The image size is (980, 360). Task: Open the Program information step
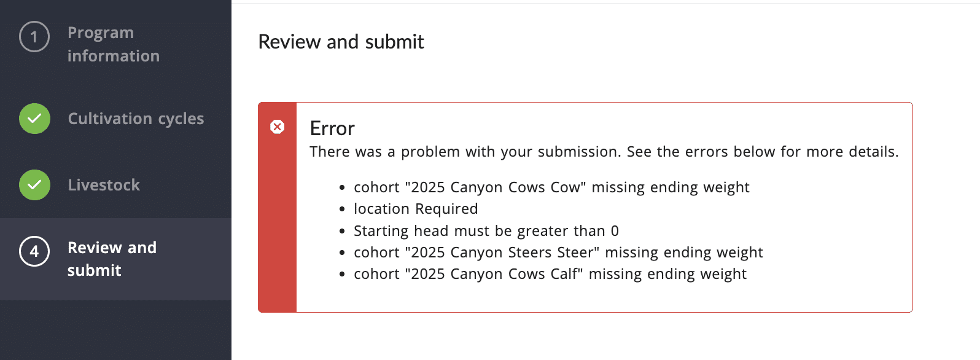113,44
